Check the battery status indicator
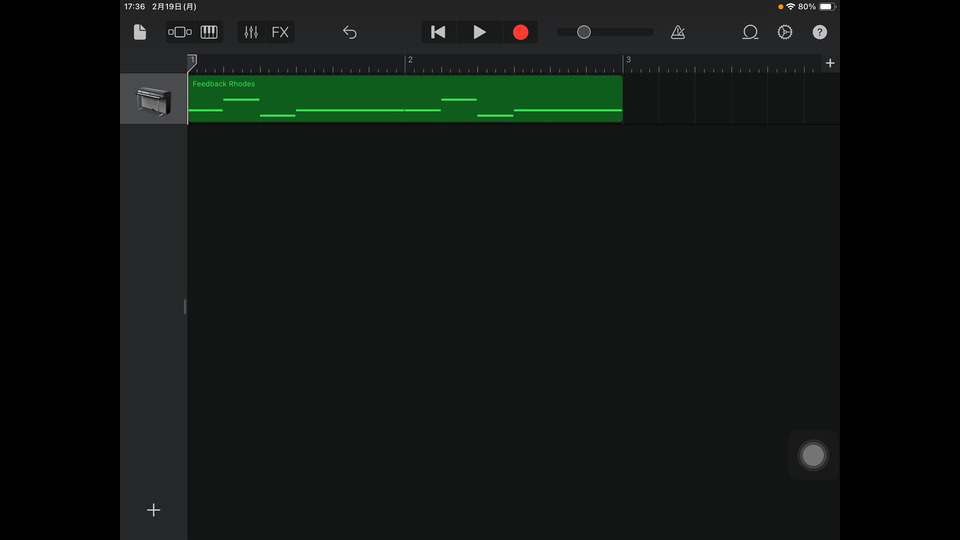960x540 pixels. pos(827,7)
